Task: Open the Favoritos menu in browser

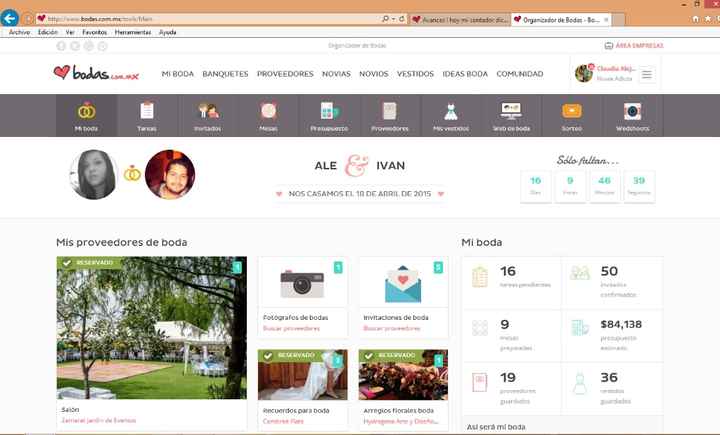Action: pos(94,32)
